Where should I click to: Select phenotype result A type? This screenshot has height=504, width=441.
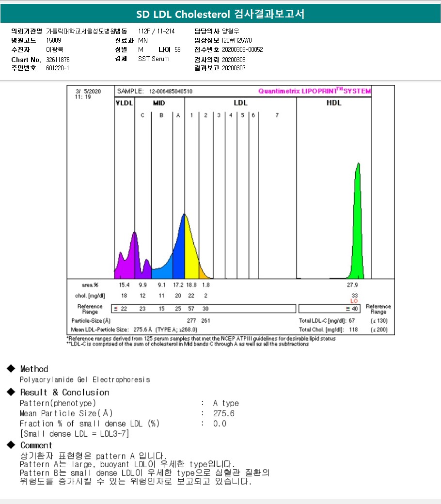tap(226, 403)
